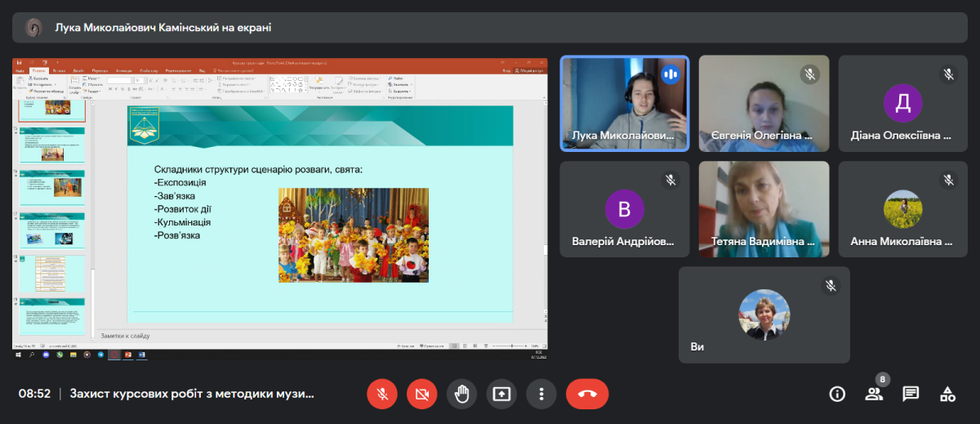Open the three-dot more options menu
The height and width of the screenshot is (424, 980).
pos(541,394)
